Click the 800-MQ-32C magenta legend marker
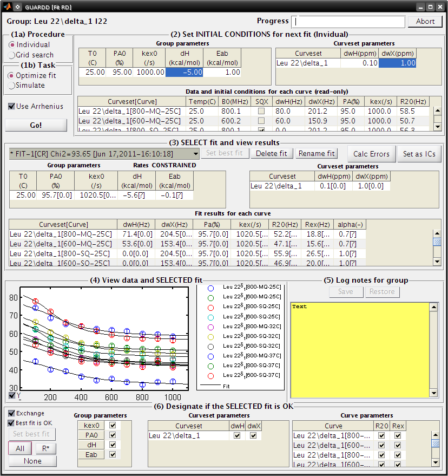This screenshot has width=448, height=476. pyautogui.click(x=210, y=327)
